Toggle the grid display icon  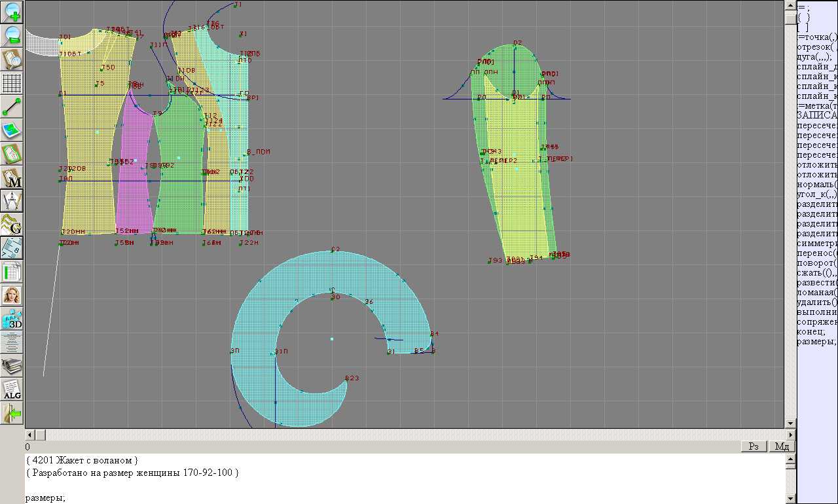point(12,83)
